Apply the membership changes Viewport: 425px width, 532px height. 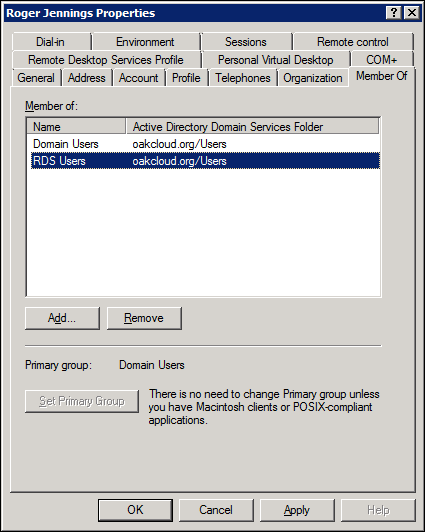click(297, 510)
